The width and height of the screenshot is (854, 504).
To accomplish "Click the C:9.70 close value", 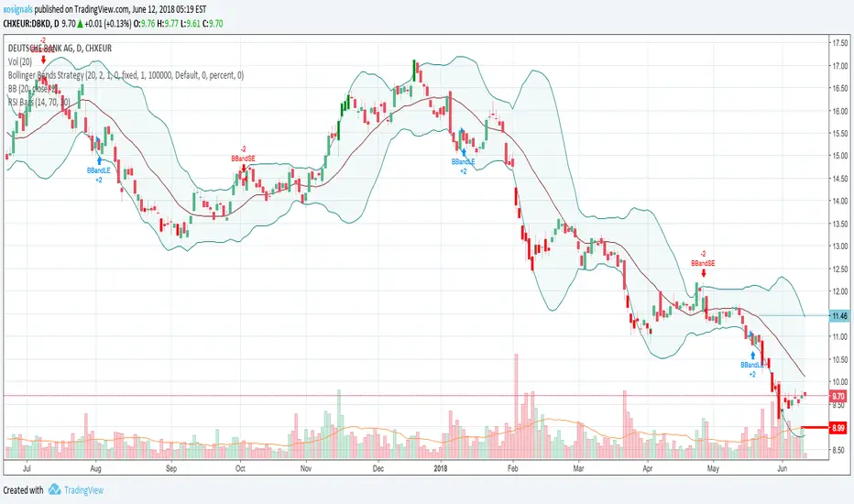I will tap(213, 24).
